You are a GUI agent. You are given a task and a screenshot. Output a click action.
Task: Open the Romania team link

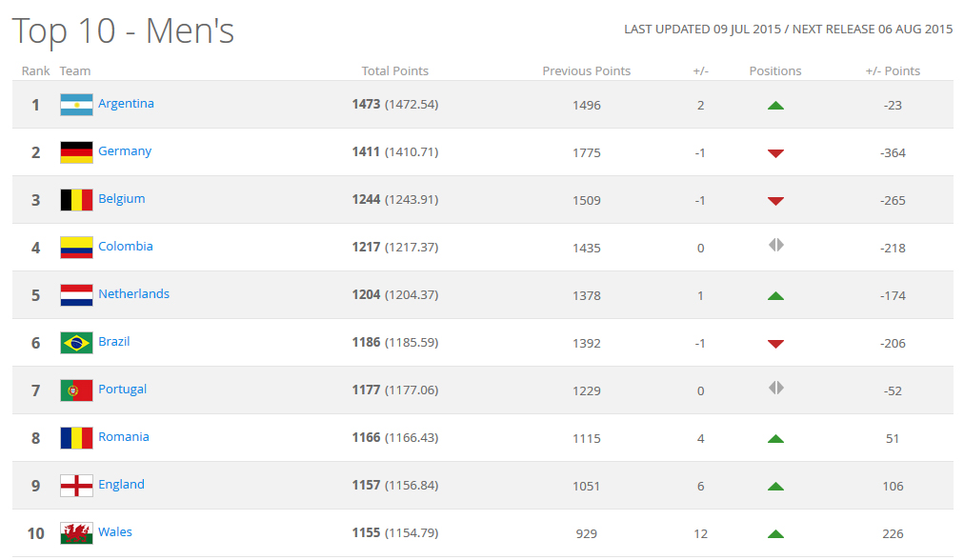[x=124, y=437]
